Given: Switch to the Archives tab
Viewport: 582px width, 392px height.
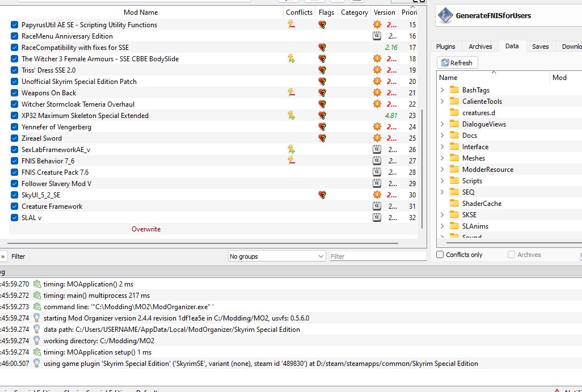Looking at the screenshot, I should 480,47.
